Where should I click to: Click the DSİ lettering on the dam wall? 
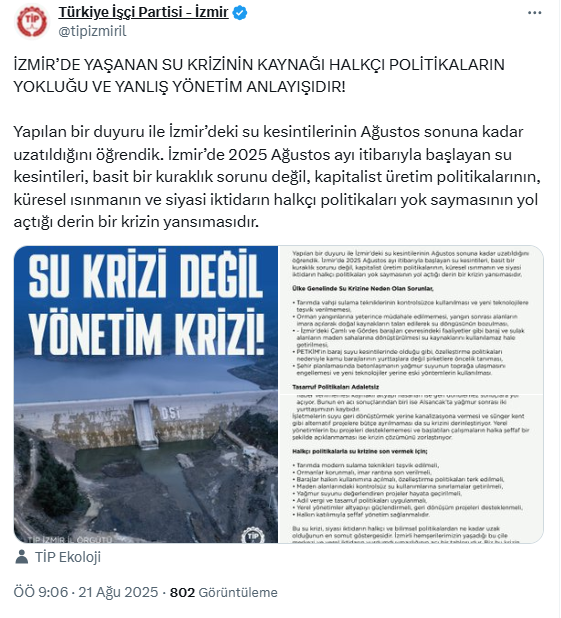click(171, 413)
